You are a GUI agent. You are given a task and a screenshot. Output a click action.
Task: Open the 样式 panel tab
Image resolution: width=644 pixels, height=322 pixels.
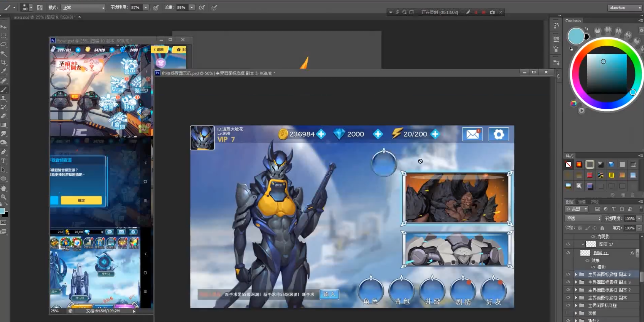pyautogui.click(x=570, y=156)
